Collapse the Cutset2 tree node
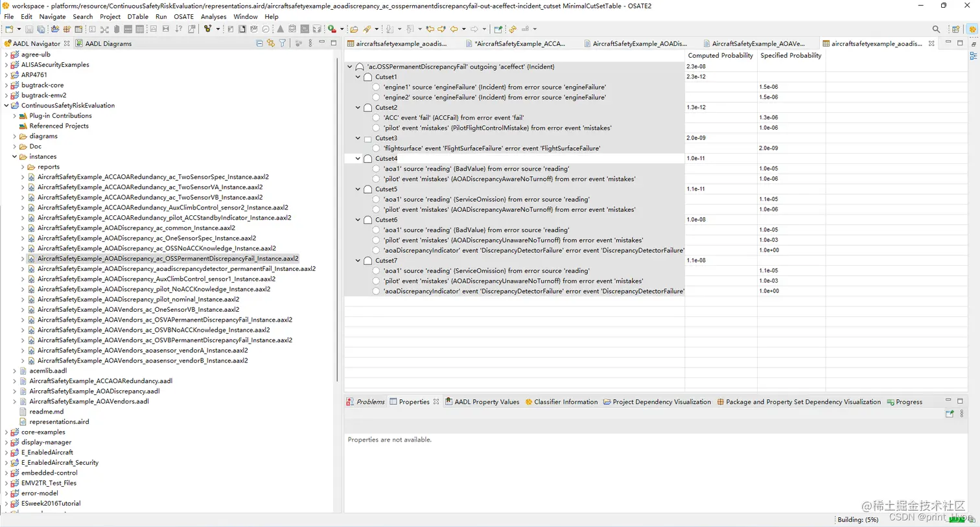This screenshot has height=527, width=980. pos(358,108)
